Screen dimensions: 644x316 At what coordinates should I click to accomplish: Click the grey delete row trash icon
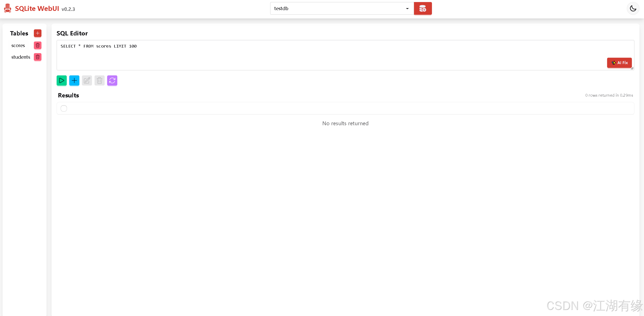(x=100, y=81)
